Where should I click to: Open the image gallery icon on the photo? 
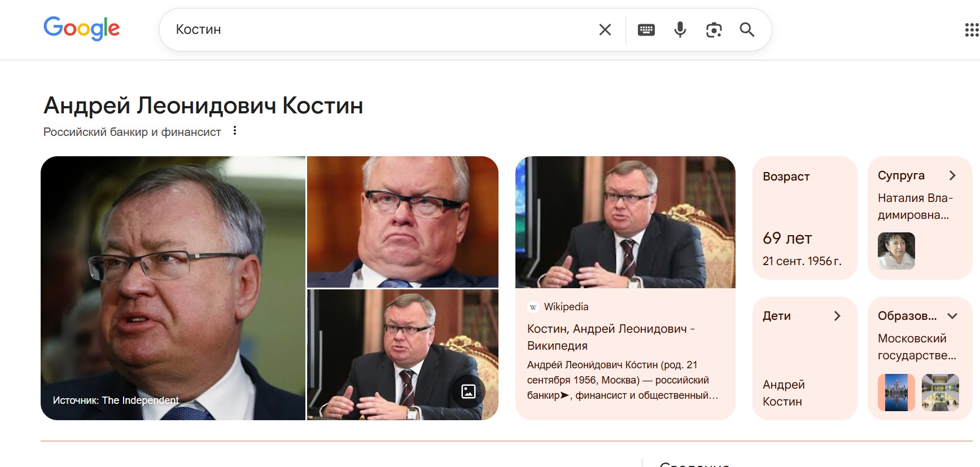pyautogui.click(x=469, y=391)
